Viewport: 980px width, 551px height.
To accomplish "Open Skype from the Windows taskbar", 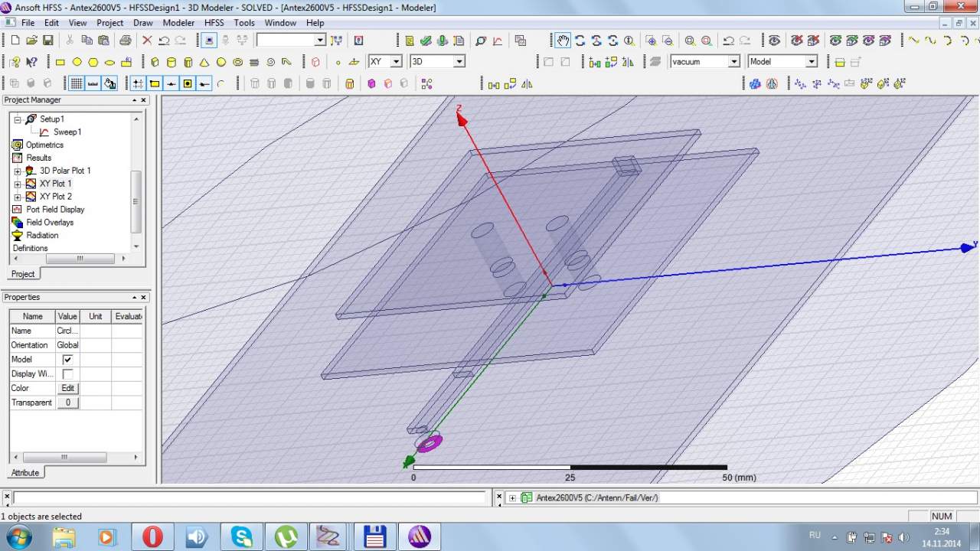I will 242,536.
